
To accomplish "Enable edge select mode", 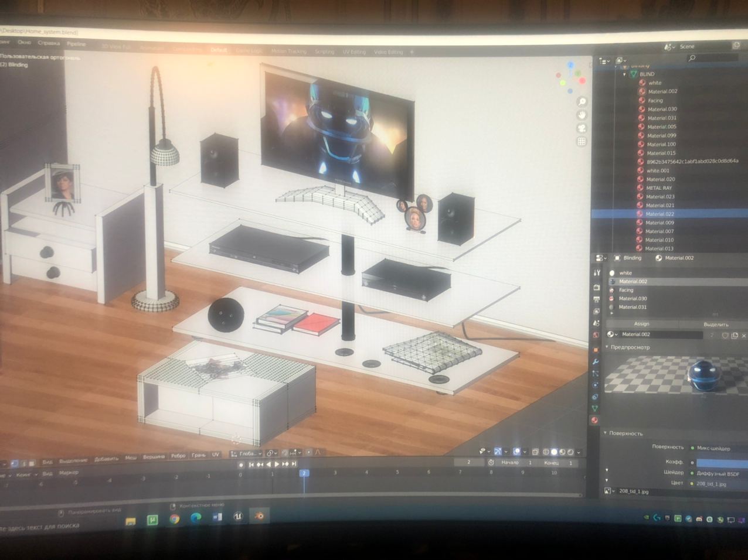I will tap(23, 463).
